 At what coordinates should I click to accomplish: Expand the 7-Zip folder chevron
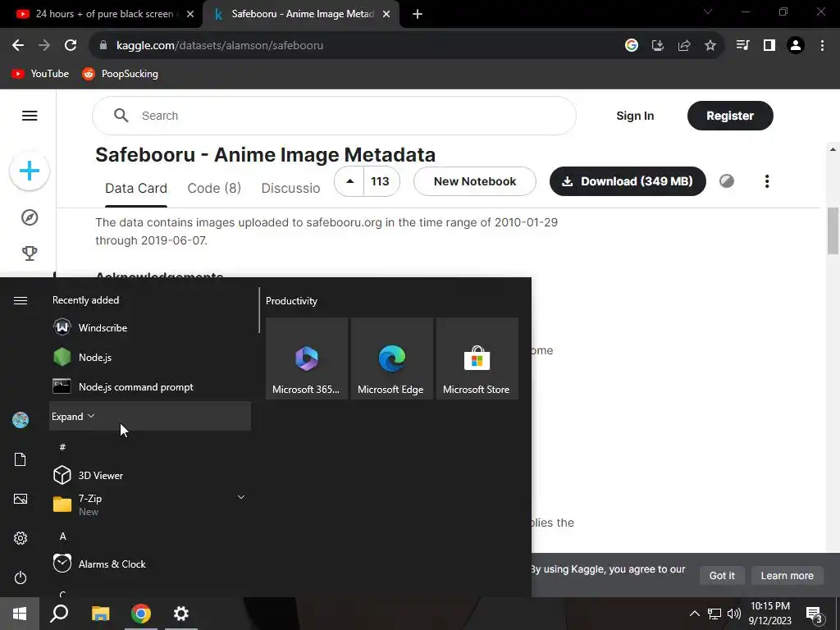click(x=241, y=497)
